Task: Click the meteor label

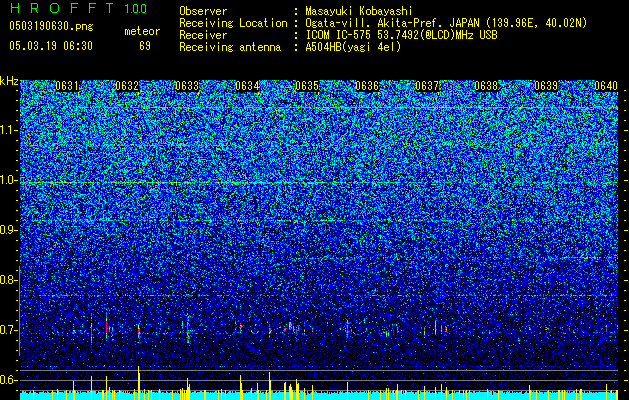Action: tap(142, 31)
